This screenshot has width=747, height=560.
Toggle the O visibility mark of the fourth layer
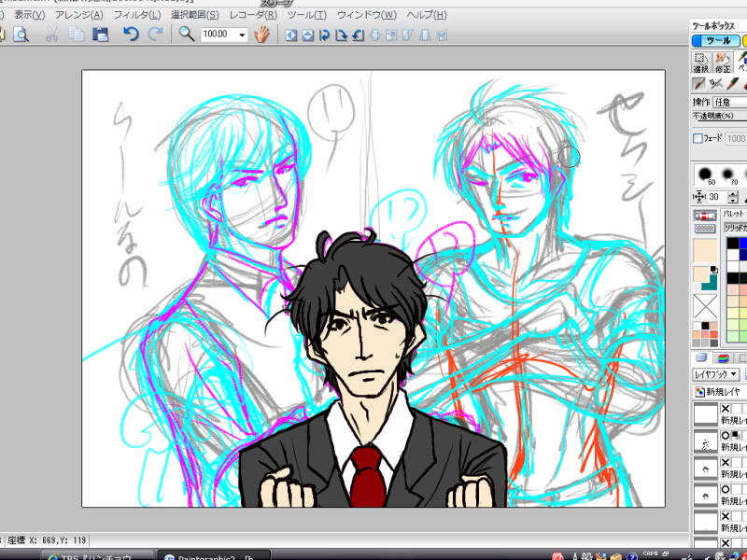[726, 489]
